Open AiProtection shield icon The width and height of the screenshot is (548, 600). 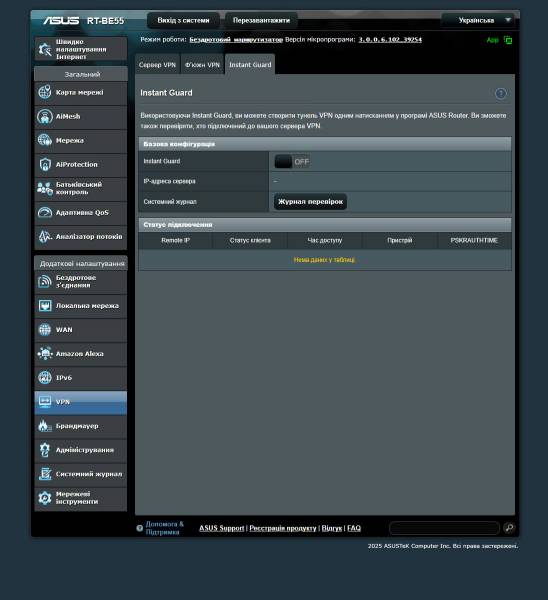(x=45, y=165)
